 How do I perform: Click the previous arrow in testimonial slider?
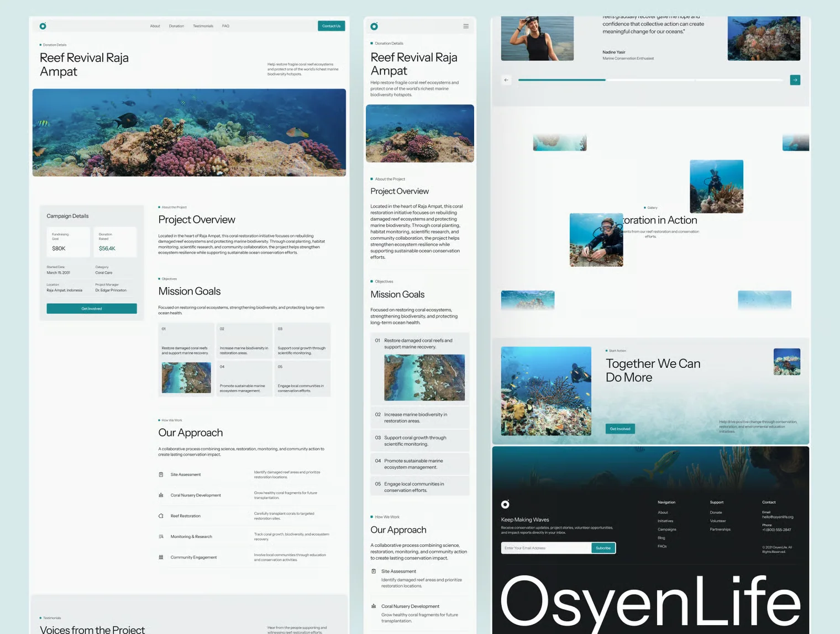(x=506, y=80)
